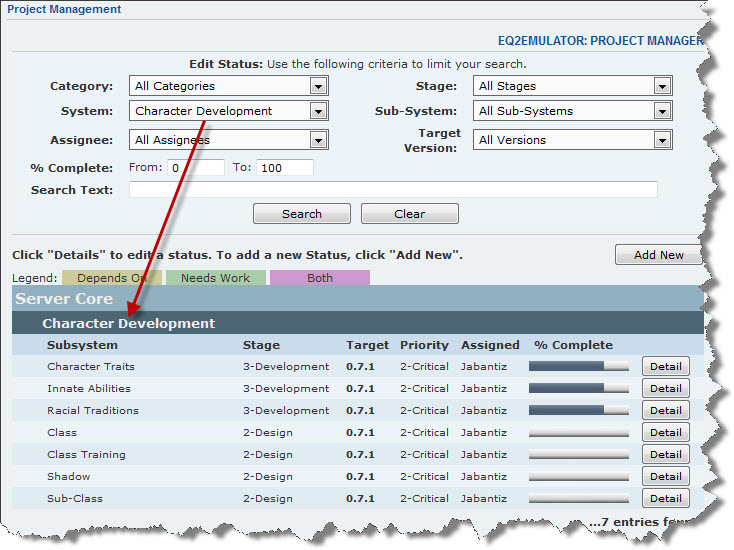Click Detail button in Shadow row
This screenshot has height=550, width=734.
(x=665, y=477)
